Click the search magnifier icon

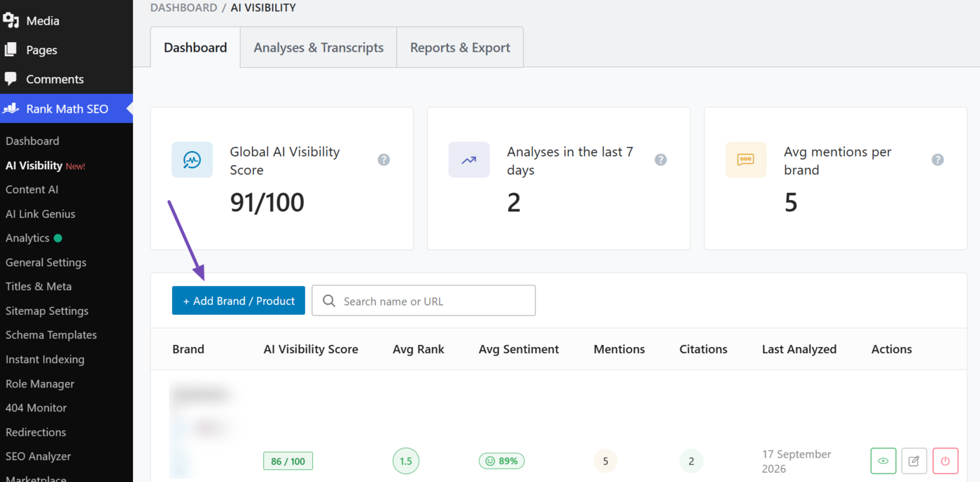tap(328, 301)
